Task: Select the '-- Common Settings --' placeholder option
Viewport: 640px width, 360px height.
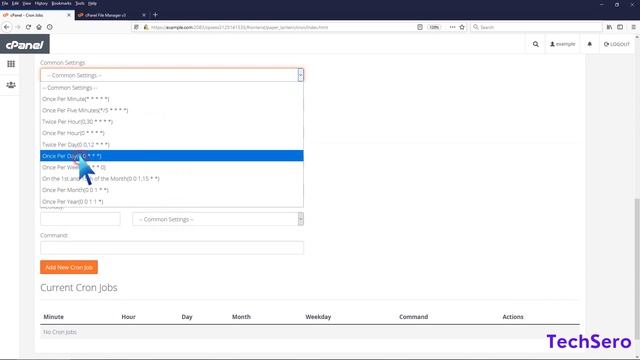Action: tap(172, 87)
